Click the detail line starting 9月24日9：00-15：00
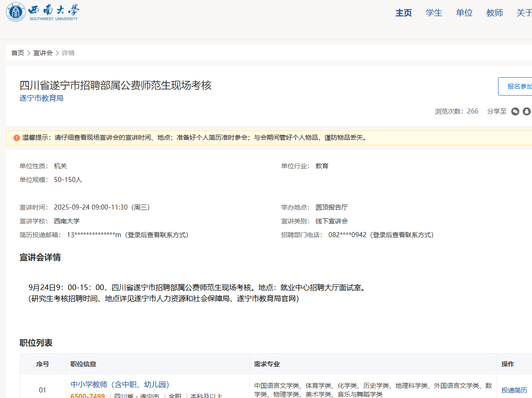 (198, 288)
